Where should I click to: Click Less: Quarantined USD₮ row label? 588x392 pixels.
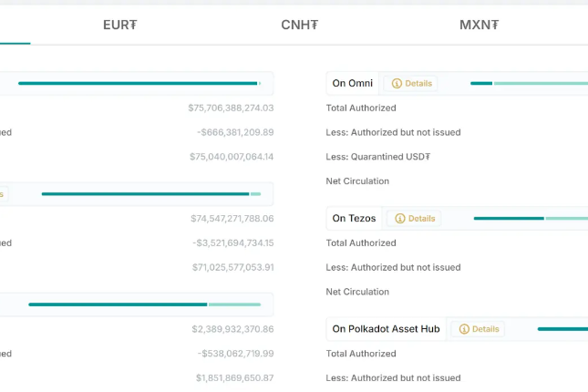click(378, 157)
